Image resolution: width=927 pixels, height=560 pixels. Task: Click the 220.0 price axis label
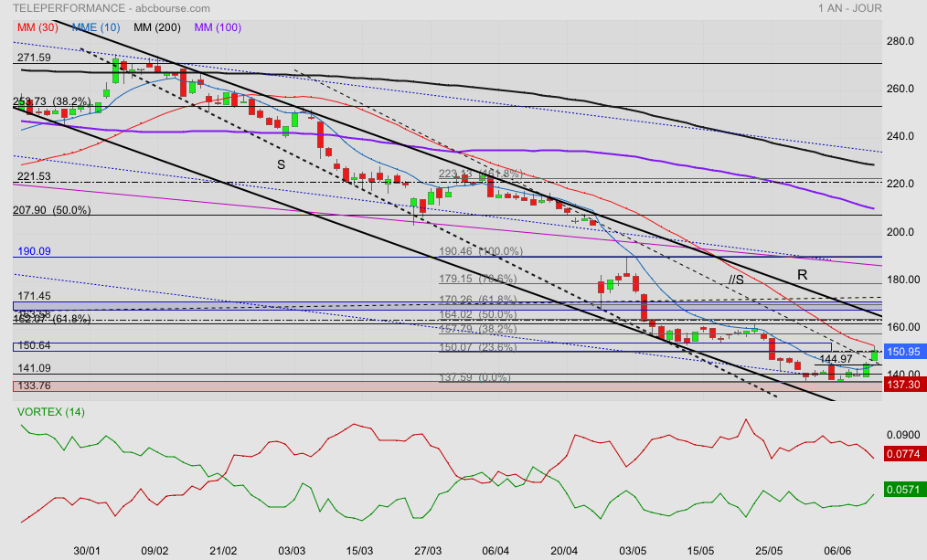[900, 184]
